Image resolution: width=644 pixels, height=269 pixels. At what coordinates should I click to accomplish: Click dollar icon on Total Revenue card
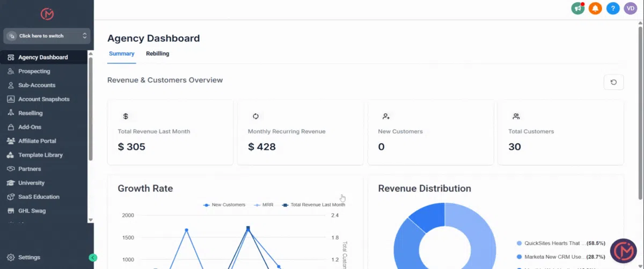click(x=126, y=116)
